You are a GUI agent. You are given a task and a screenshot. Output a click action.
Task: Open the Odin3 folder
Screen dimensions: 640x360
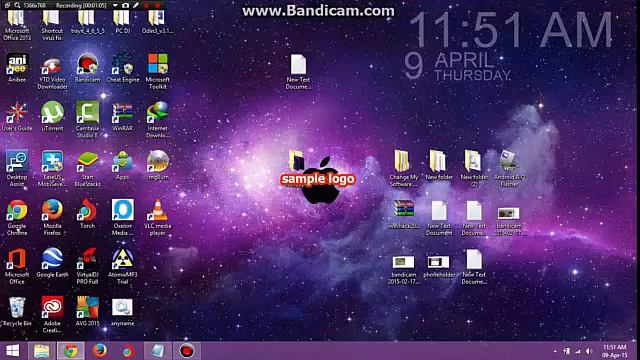[x=158, y=22]
